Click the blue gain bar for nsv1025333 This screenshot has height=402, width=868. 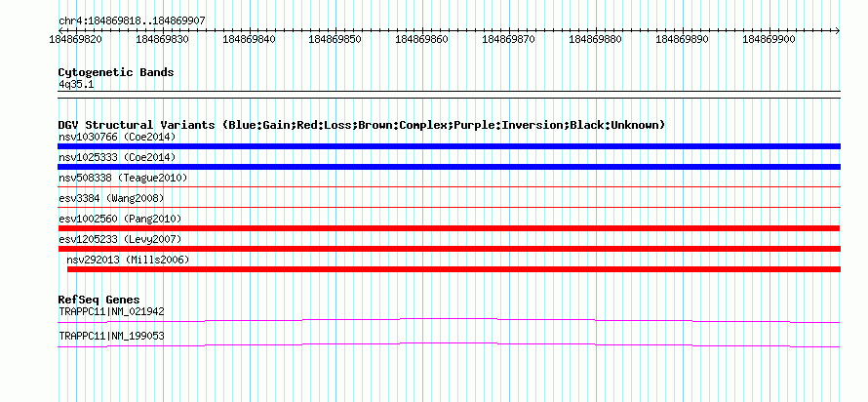(x=449, y=167)
